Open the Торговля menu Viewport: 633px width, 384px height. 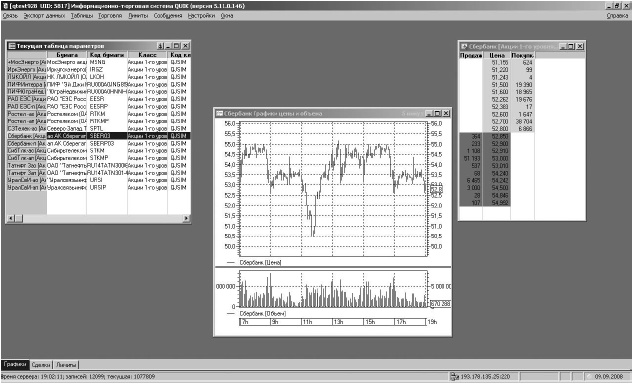(x=110, y=16)
